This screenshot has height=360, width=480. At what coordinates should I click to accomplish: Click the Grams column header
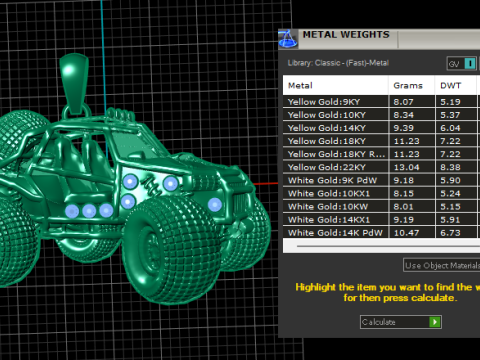click(x=411, y=86)
